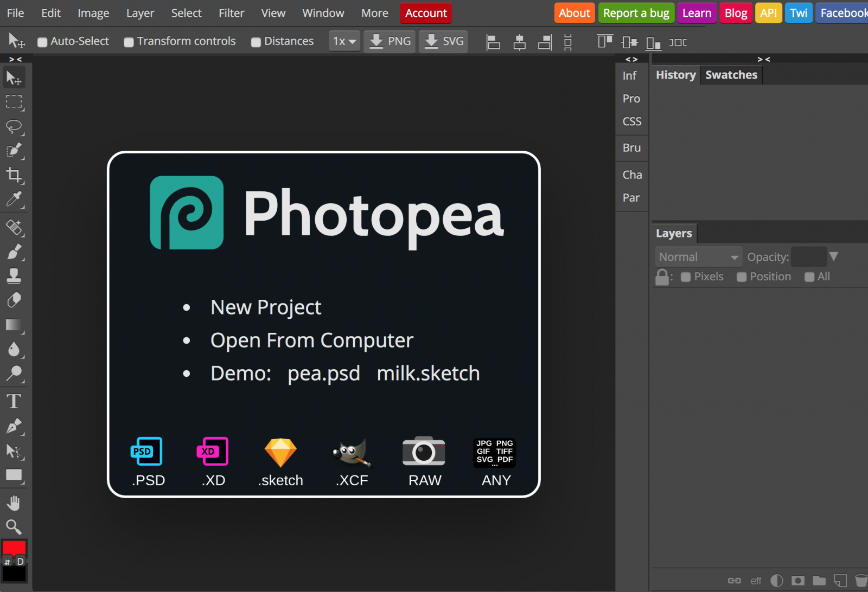Activate the Hand tool
The width and height of the screenshot is (868, 592).
pyautogui.click(x=14, y=503)
